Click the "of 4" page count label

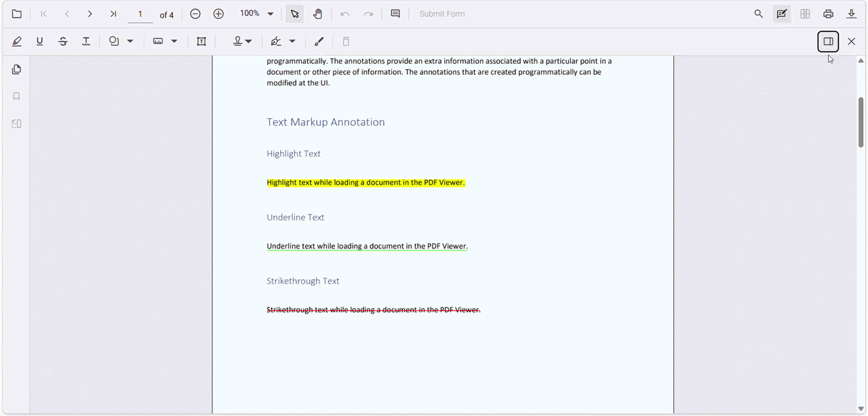click(x=167, y=14)
